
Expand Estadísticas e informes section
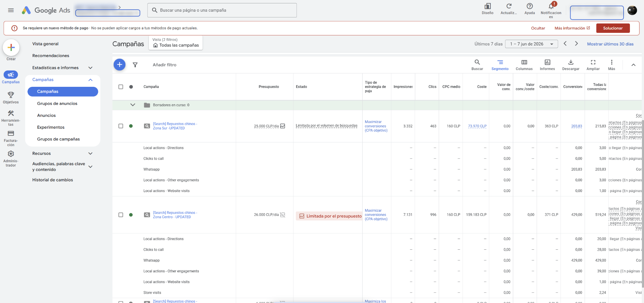point(90,68)
